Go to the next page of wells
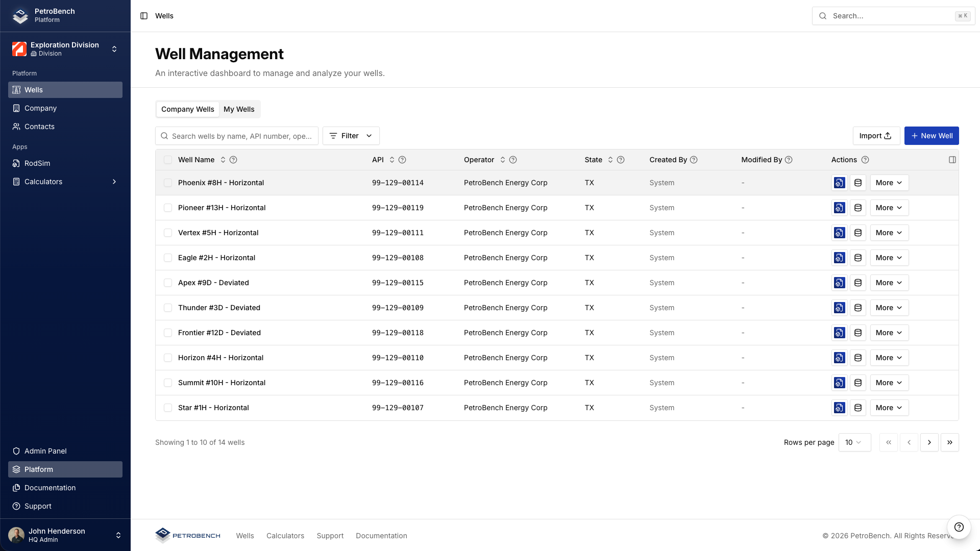The image size is (980, 551). [x=929, y=442]
